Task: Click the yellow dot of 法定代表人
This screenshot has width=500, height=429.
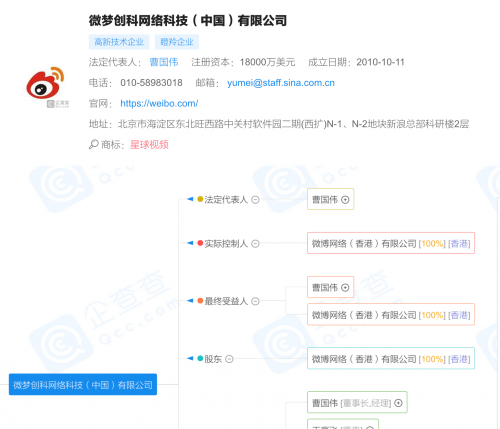Action: coord(200,199)
